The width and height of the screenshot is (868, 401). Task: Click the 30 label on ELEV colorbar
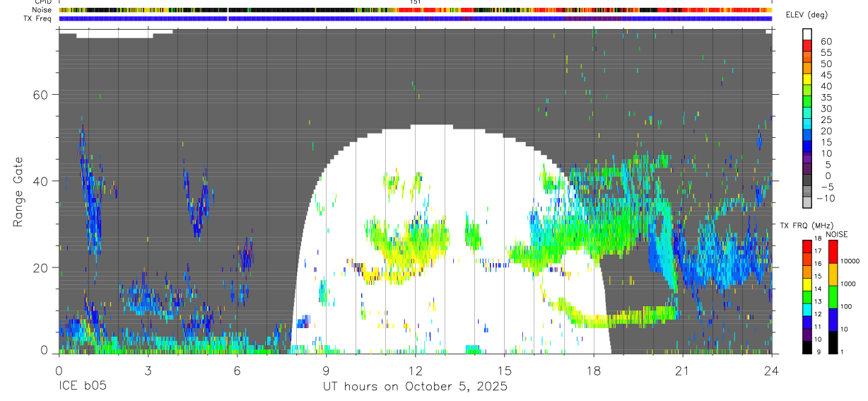tap(825, 109)
